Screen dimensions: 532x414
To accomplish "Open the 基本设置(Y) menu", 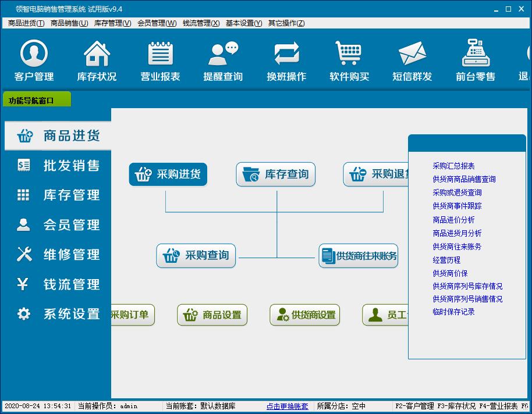I will [x=244, y=23].
